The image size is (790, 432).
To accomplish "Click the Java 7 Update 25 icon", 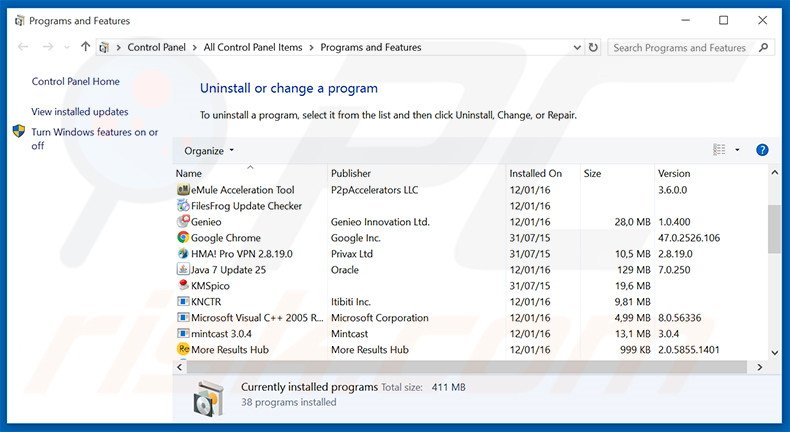I will (x=183, y=270).
